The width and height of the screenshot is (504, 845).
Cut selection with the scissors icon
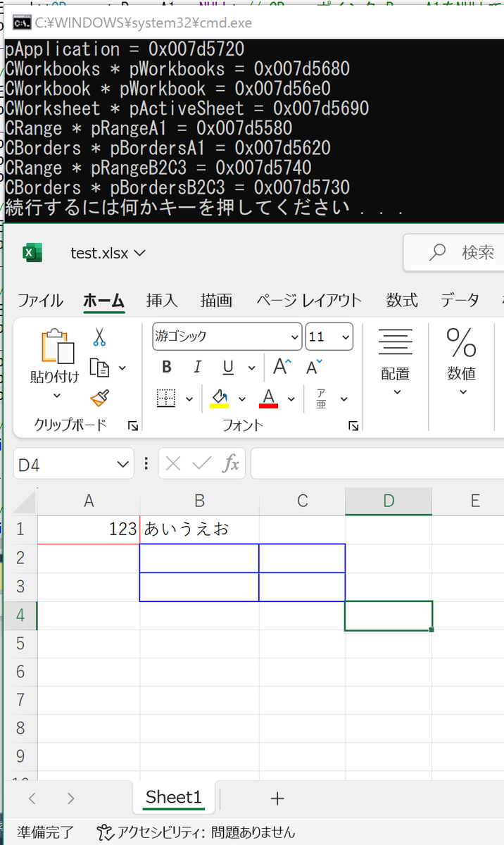coord(99,337)
